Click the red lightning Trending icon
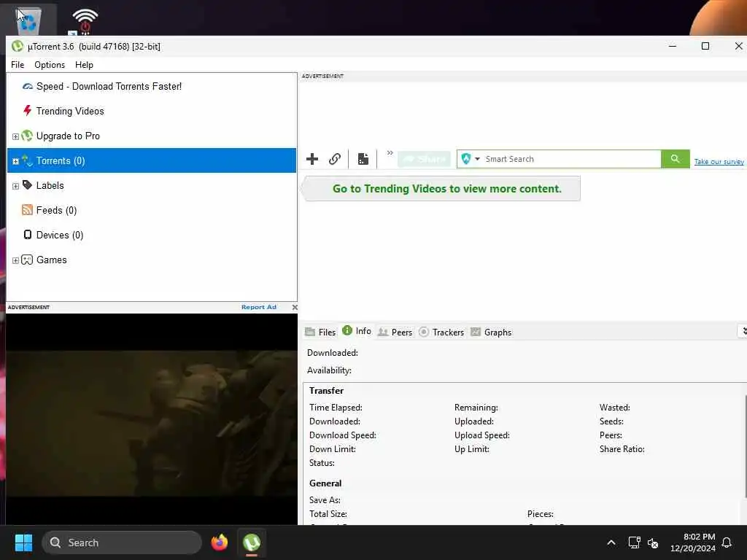This screenshot has width=747, height=560. pyautogui.click(x=27, y=111)
